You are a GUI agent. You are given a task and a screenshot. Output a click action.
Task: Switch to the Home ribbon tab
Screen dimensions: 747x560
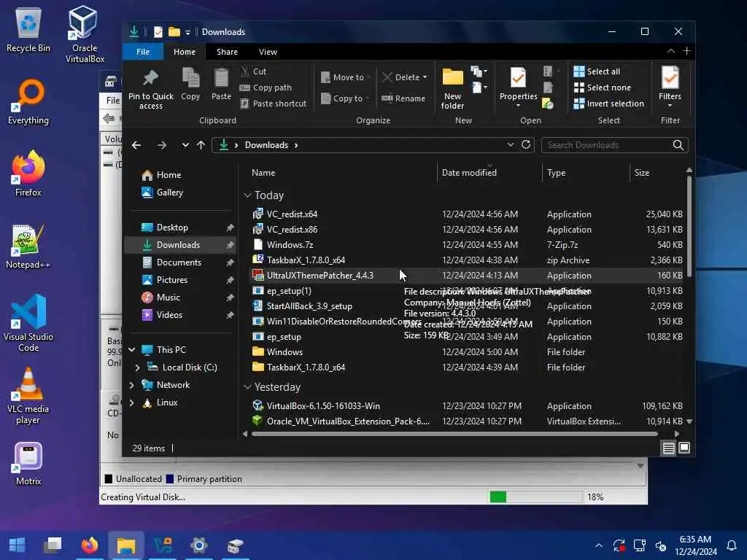click(x=185, y=52)
